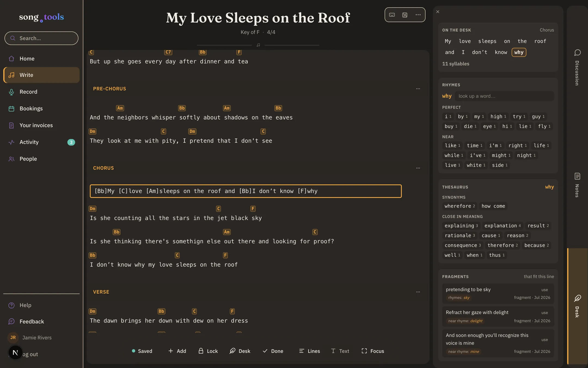The width and height of the screenshot is (588, 368).
Task: Open the Chorus section options menu
Action: [x=418, y=168]
